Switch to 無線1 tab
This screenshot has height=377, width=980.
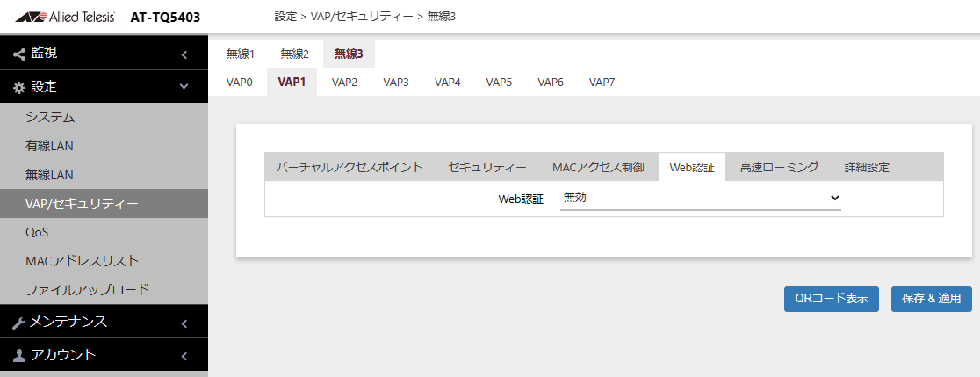pos(241,54)
